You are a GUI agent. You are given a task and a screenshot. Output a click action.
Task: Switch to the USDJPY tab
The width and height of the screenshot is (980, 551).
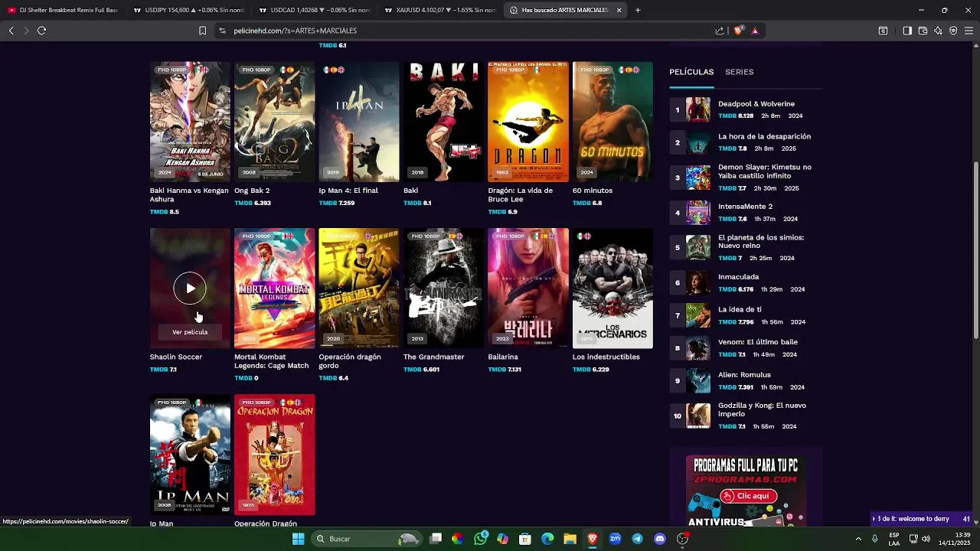(x=188, y=10)
